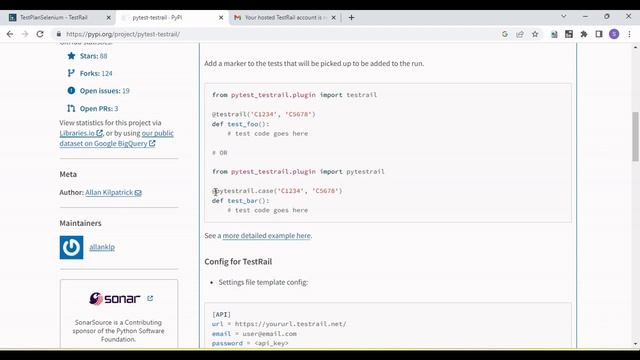Click the @testrail('C1234', 'C5678') code line
The image size is (640, 360).
(264, 114)
